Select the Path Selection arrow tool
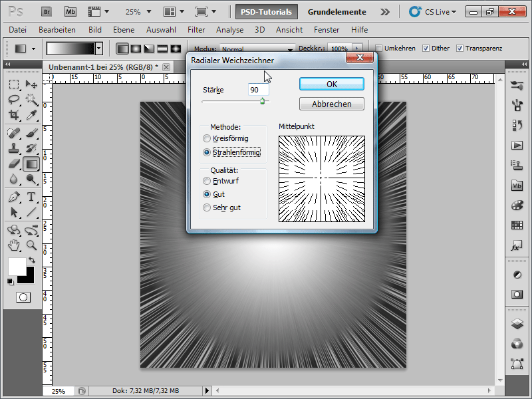The image size is (532, 399). click(x=14, y=212)
